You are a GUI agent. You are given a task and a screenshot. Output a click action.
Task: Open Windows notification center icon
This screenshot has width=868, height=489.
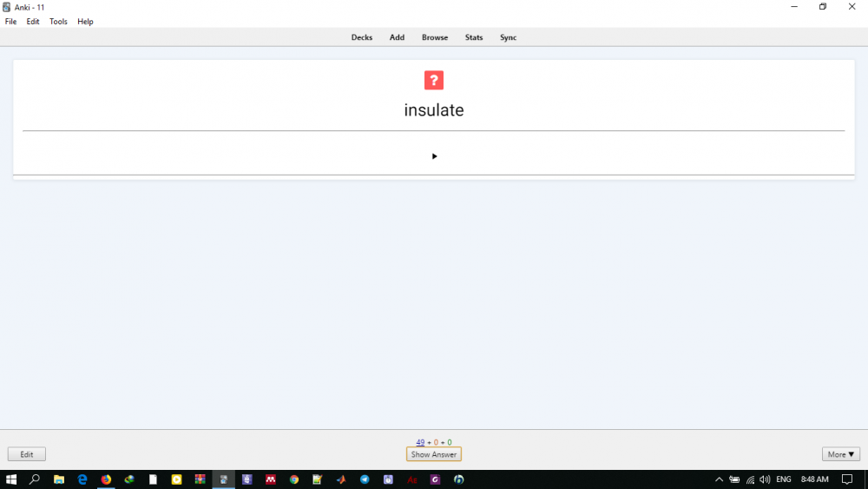pos(847,479)
